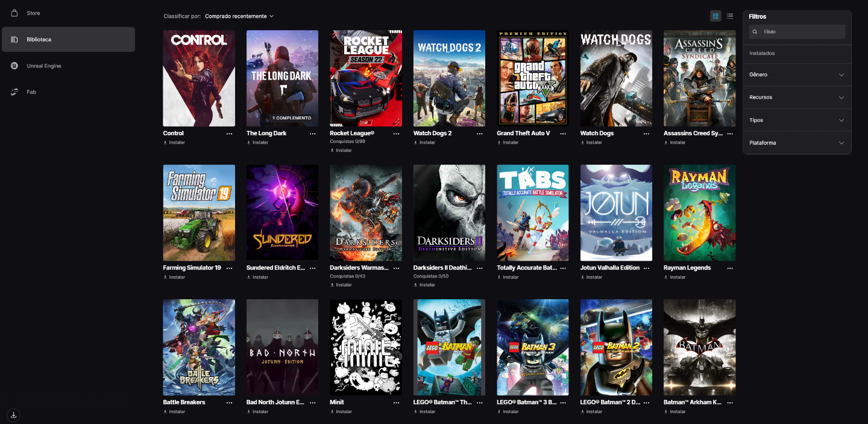Install Rayman Legends
The height and width of the screenshot is (424, 868).
[675, 277]
